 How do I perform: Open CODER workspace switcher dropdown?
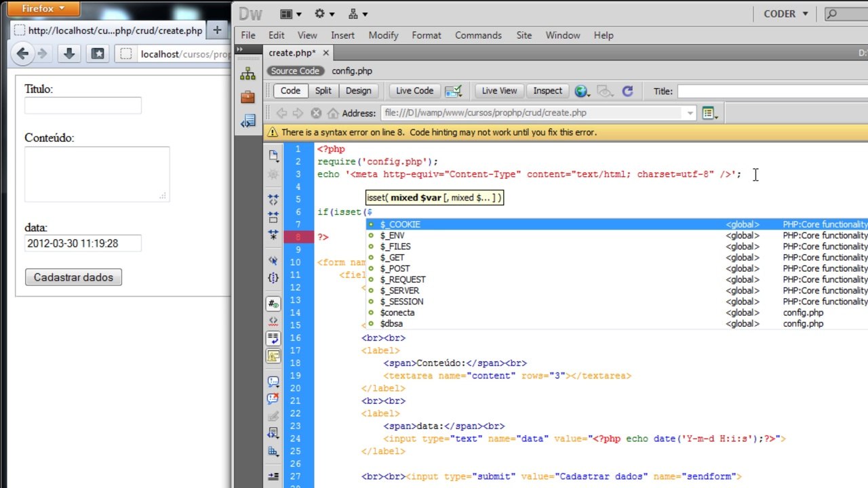(785, 14)
